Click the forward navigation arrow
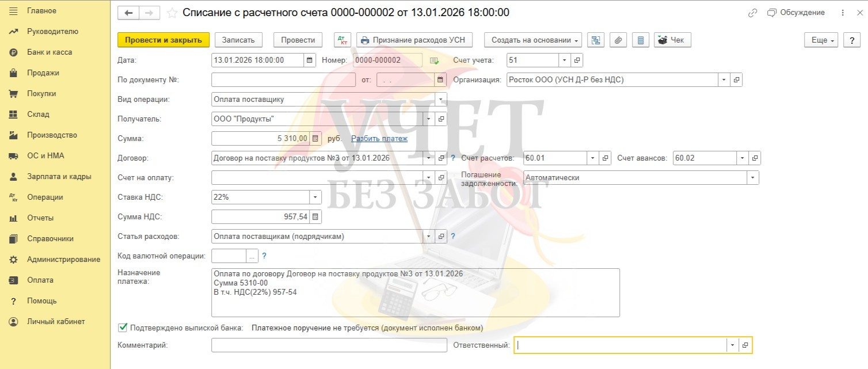The width and height of the screenshot is (868, 369). [149, 13]
